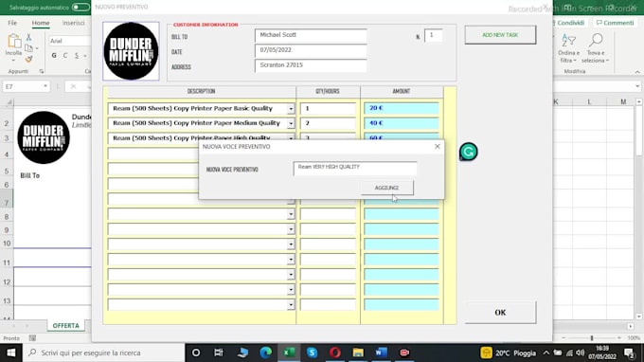Click the amount cell showing 20 €
The height and width of the screenshot is (362, 644).
tap(402, 108)
